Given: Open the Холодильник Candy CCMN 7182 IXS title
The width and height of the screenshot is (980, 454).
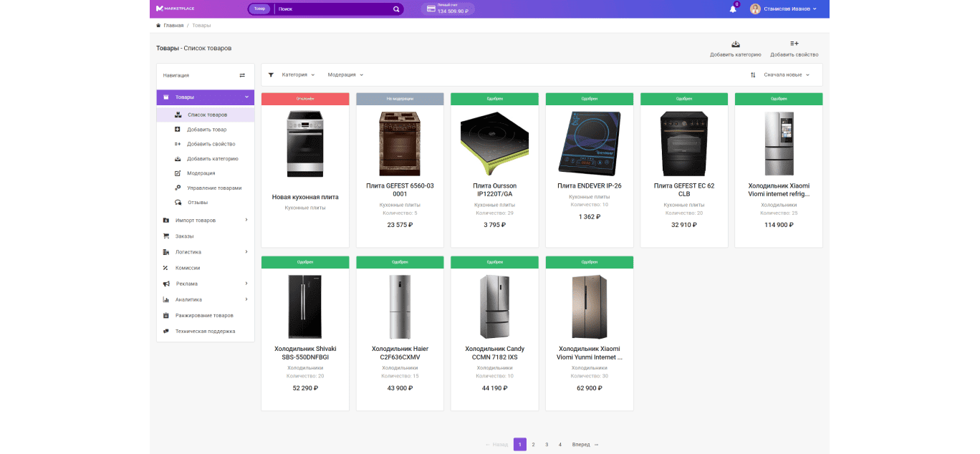Looking at the screenshot, I should pos(495,353).
